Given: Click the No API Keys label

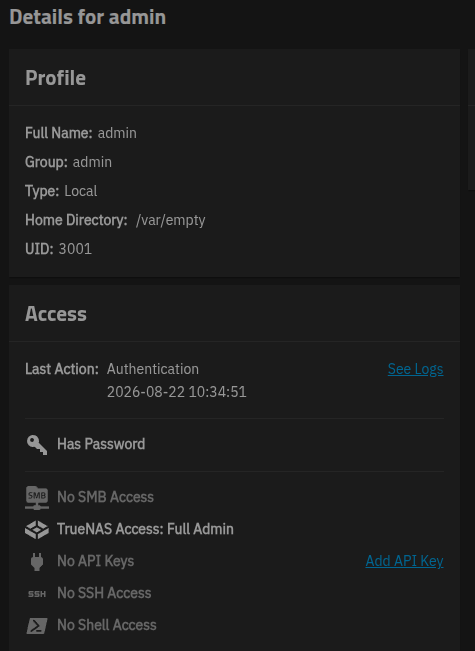Looking at the screenshot, I should pyautogui.click(x=95, y=561).
